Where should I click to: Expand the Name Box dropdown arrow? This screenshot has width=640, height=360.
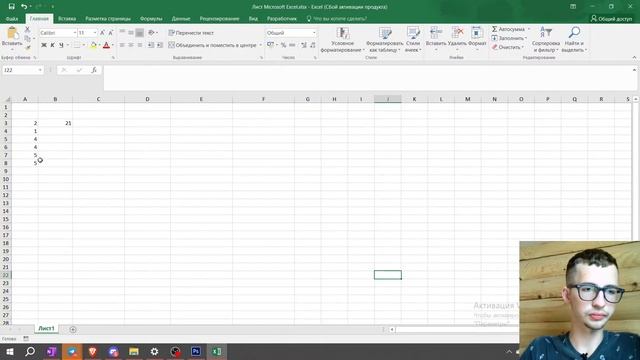(x=40, y=70)
